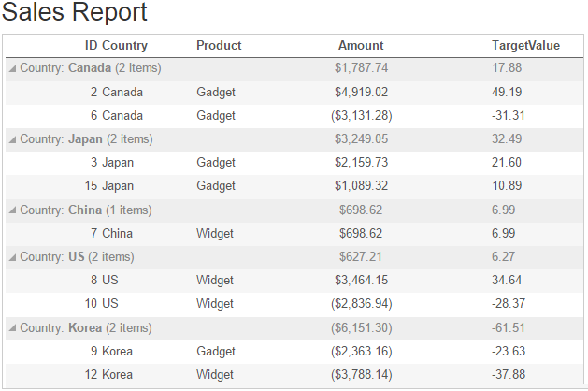
Task: Select the Gadget cell in row 15
Action: click(x=216, y=185)
